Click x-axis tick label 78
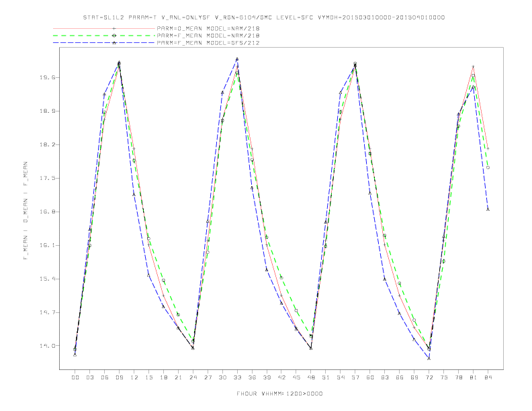The image size is (532, 411). coord(458,377)
